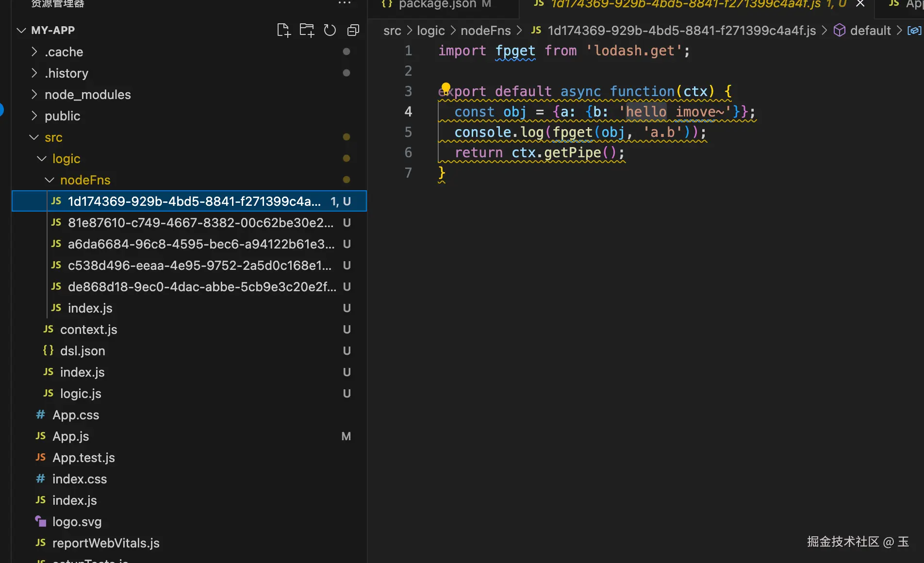
Task: Open the default symbol breadcrumb
Action: (871, 31)
